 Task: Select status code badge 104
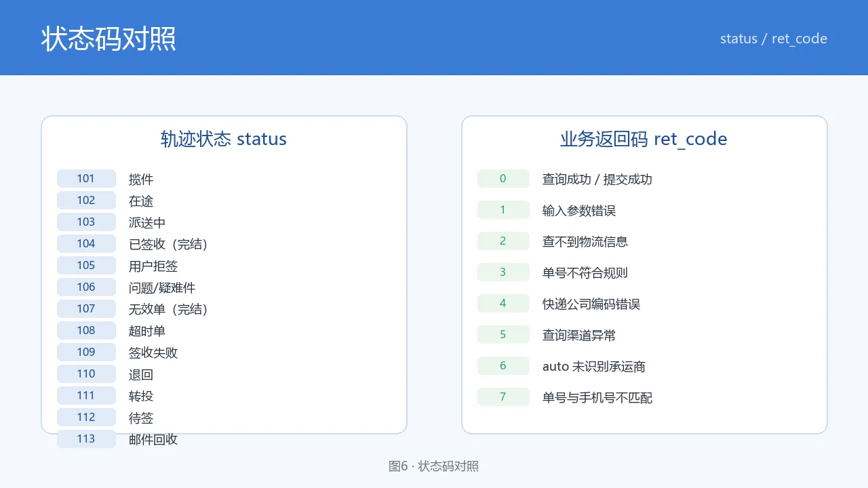pyautogui.click(x=86, y=244)
